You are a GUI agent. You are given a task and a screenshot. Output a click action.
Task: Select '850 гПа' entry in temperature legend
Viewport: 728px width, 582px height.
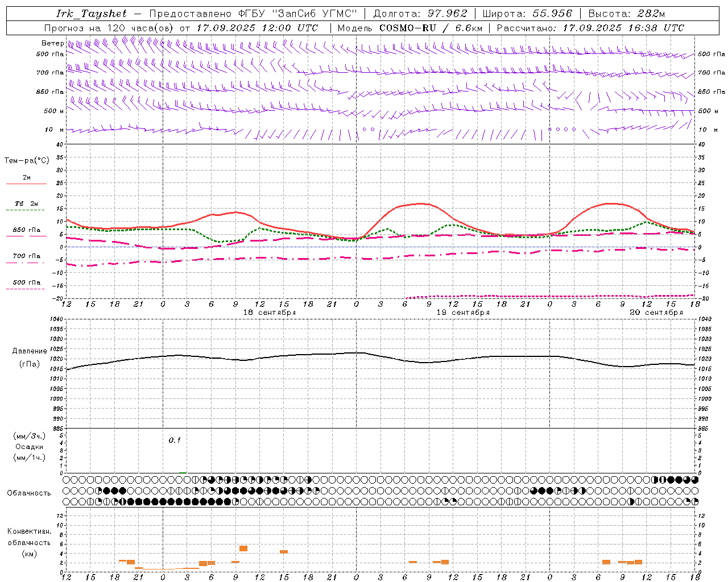[27, 230]
